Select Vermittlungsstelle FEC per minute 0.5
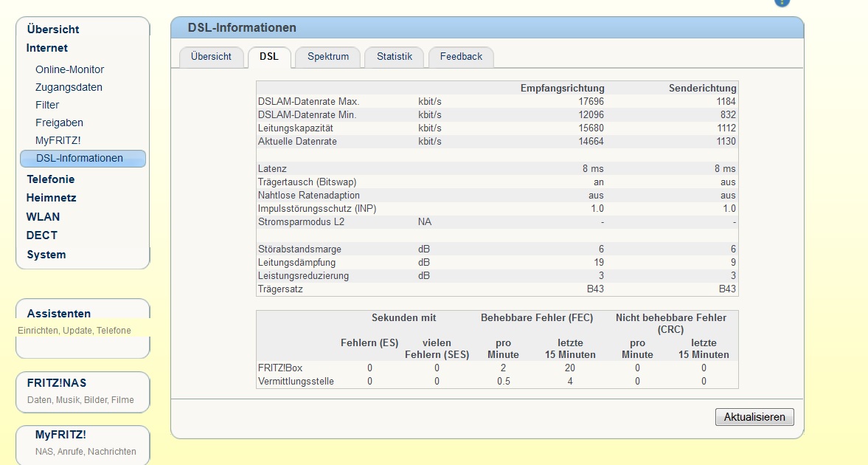 pyautogui.click(x=503, y=382)
